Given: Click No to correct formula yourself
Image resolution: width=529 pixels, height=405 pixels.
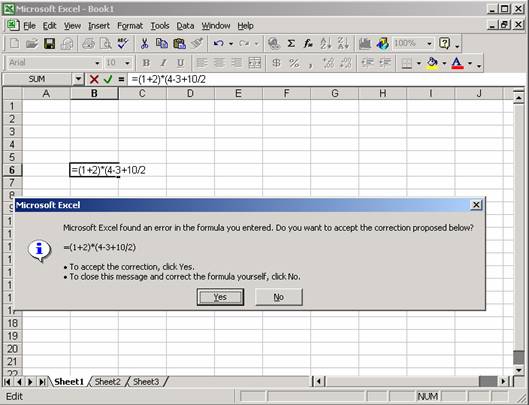Looking at the screenshot, I should point(279,297).
